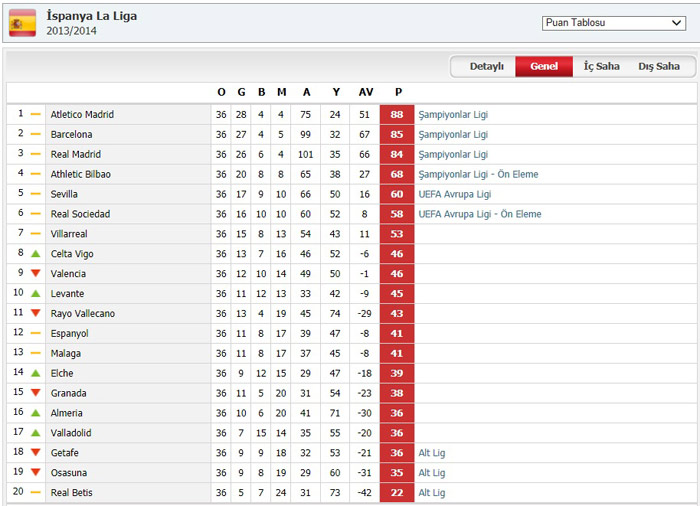Click UEFA Avrupa Ligi link for Sevilla

click(455, 194)
